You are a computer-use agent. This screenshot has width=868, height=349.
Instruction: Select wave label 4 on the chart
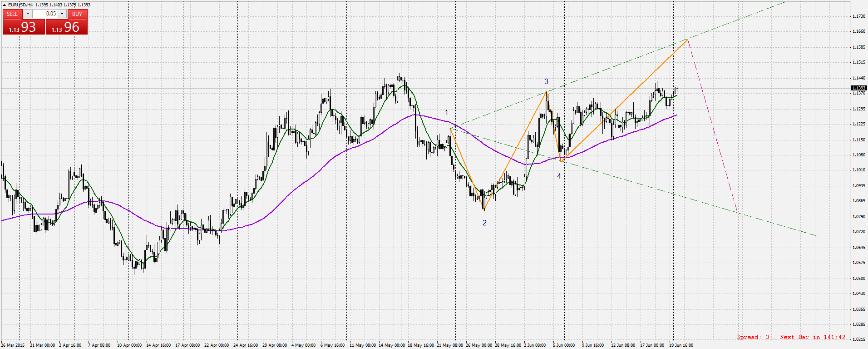[x=559, y=176]
